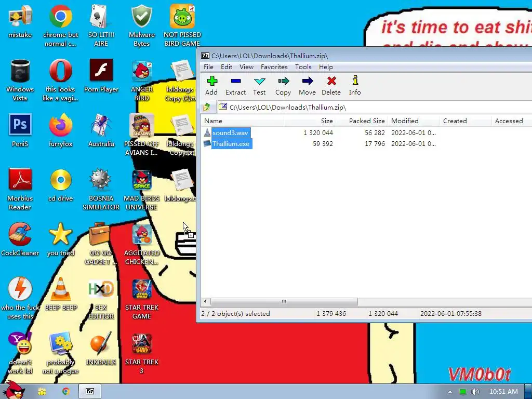Select the BEEP BEEP VLC cone icon

(x=61, y=294)
